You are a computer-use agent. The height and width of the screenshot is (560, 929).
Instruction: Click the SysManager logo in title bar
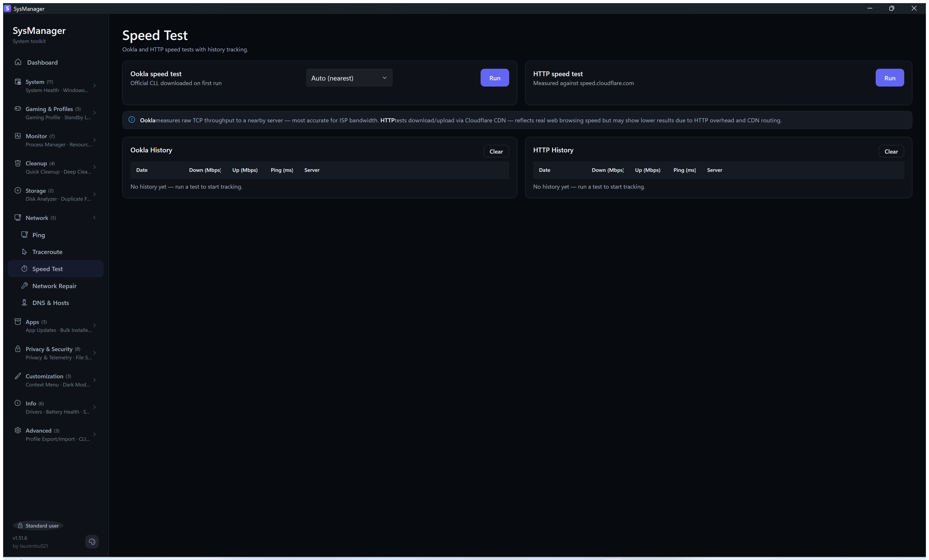pos(7,8)
